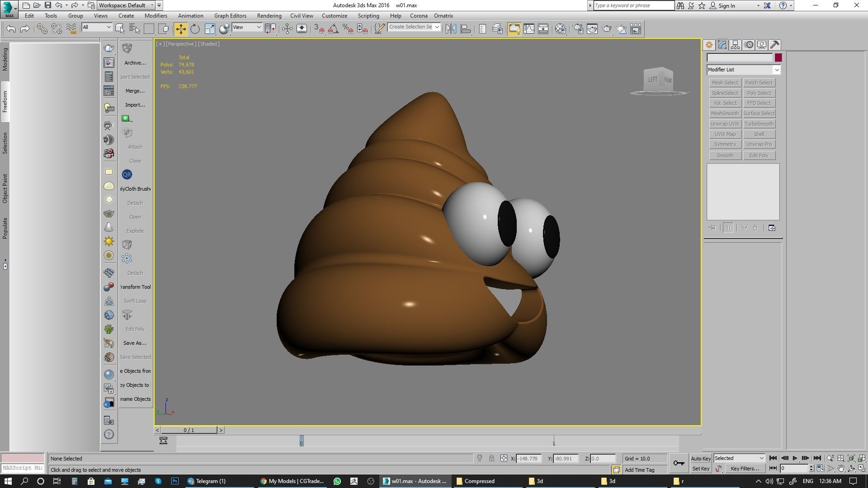Viewport: 868px width, 488px height.
Task: Open the Help question-mark dropdown arrow
Action: point(791,5)
